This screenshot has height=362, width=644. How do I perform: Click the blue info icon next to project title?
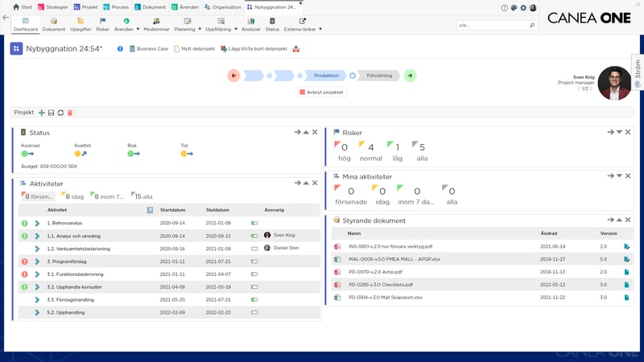click(121, 49)
